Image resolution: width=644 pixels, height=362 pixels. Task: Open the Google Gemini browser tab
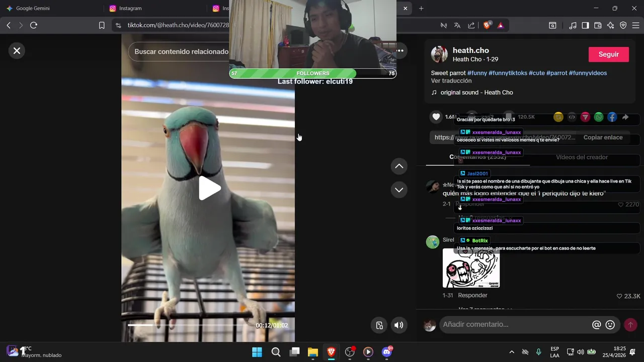click(50, 8)
